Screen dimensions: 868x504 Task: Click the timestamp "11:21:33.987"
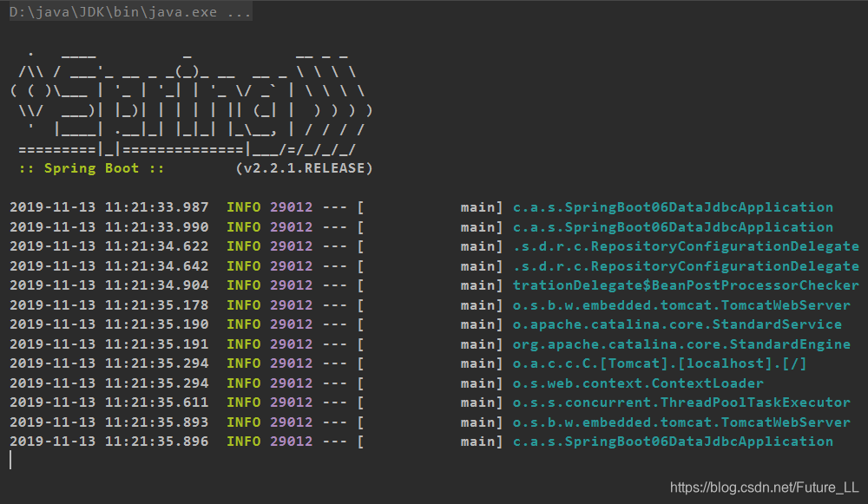(156, 207)
